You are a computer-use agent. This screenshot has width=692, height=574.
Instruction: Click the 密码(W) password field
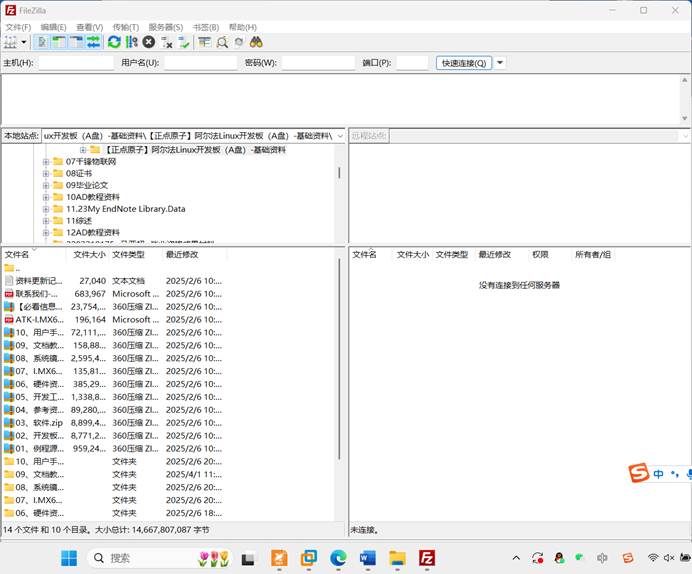318,63
